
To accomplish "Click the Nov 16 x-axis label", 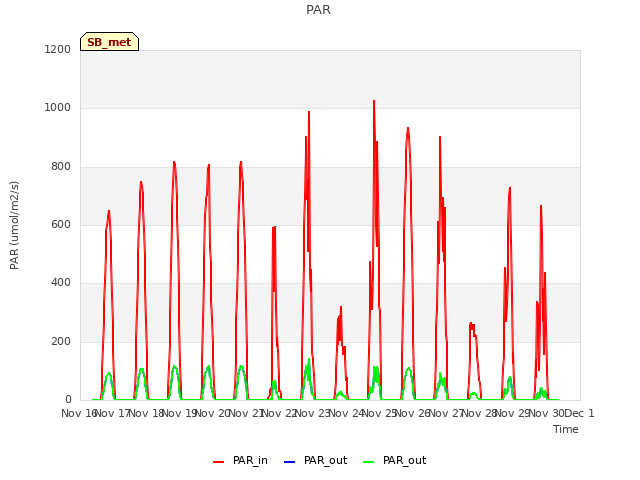I will (79, 413).
